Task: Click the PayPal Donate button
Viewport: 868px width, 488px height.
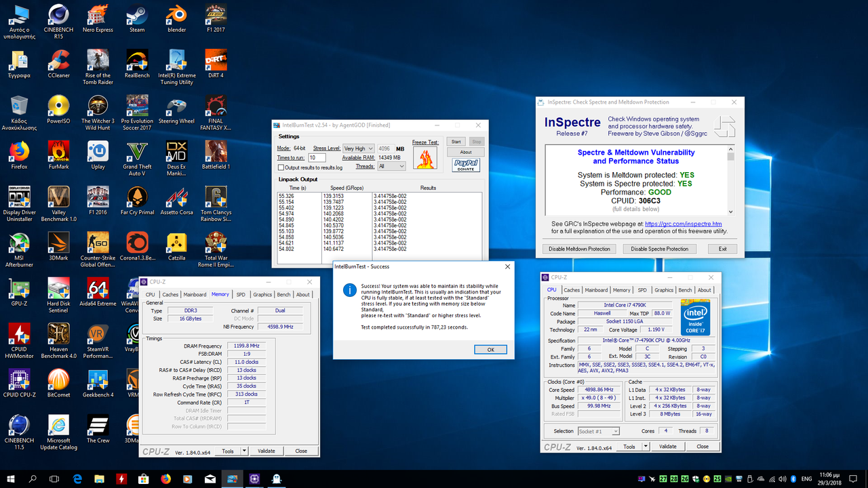Action: click(466, 165)
